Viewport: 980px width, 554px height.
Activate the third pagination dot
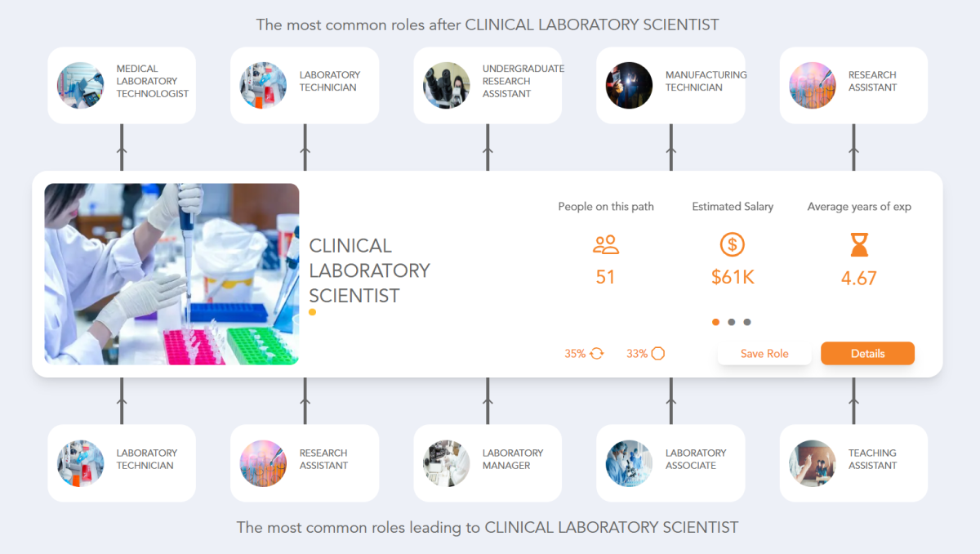tap(746, 322)
